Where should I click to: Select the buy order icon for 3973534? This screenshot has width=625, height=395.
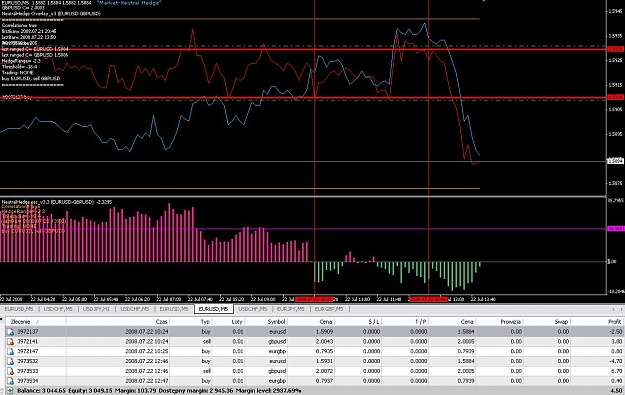point(10,381)
